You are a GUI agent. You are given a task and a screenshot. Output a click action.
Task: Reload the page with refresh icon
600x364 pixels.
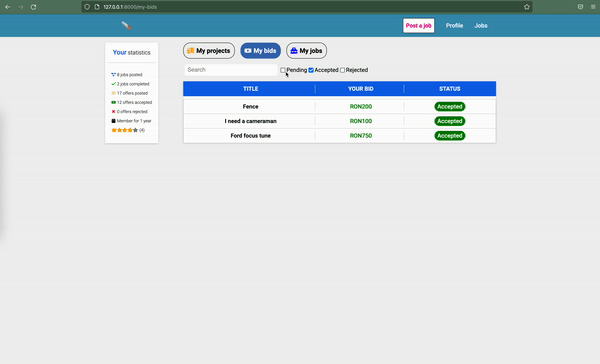pyautogui.click(x=33, y=7)
